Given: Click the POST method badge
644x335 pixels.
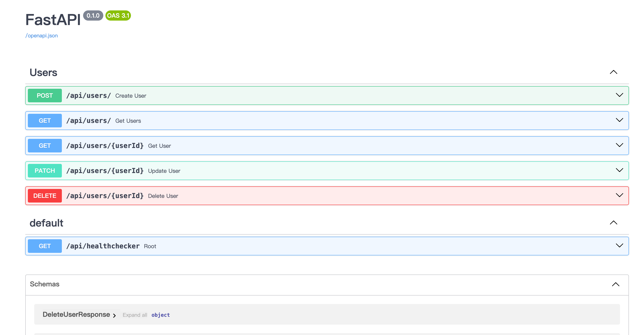Looking at the screenshot, I should (x=45, y=96).
